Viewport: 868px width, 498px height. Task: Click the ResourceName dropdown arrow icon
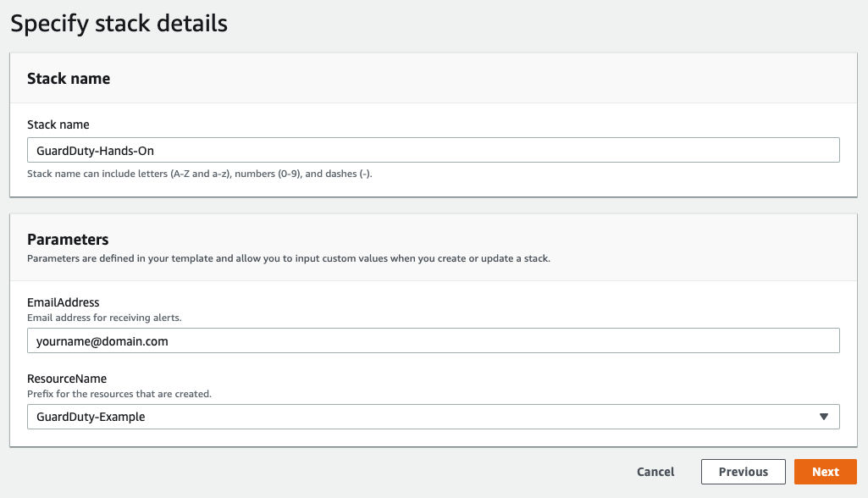click(x=824, y=417)
